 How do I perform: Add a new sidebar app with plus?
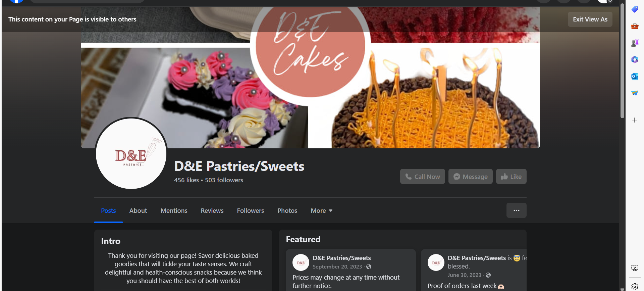pyautogui.click(x=634, y=120)
